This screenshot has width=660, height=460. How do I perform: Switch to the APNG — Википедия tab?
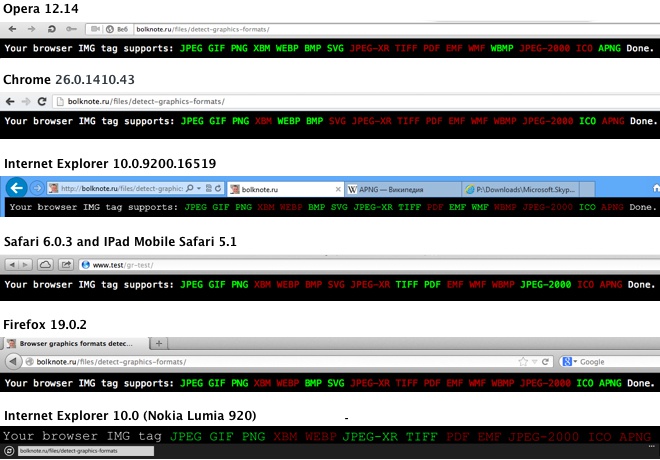point(403,189)
